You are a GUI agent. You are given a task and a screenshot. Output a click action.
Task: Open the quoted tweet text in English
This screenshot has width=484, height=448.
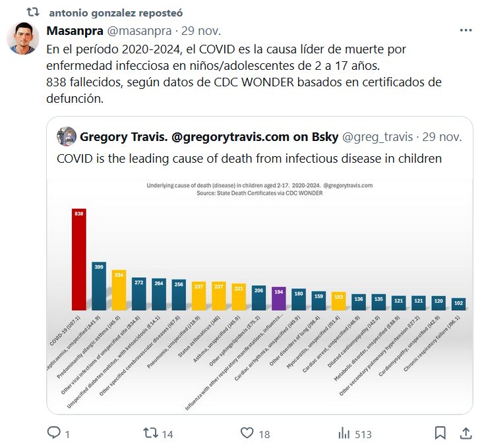tap(249, 158)
